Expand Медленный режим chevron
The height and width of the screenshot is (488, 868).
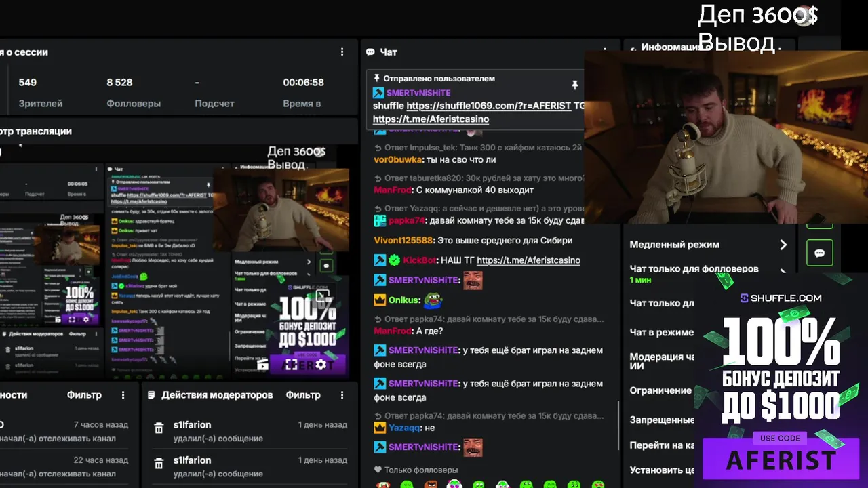pos(783,245)
